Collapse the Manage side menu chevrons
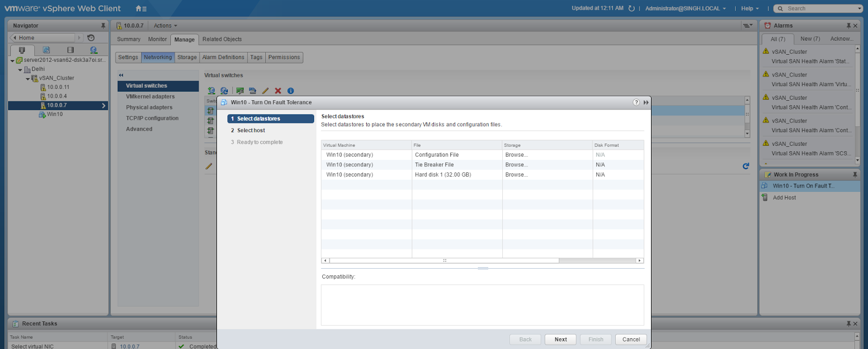Viewport: 868px width, 349px height. 121,75
